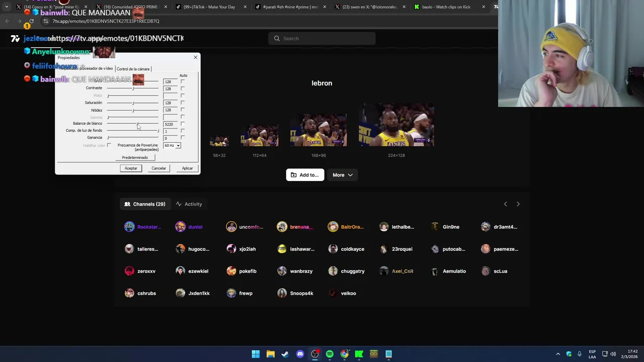644x362 pixels.
Task: Reload the 7tv.app page
Action: coord(31,21)
